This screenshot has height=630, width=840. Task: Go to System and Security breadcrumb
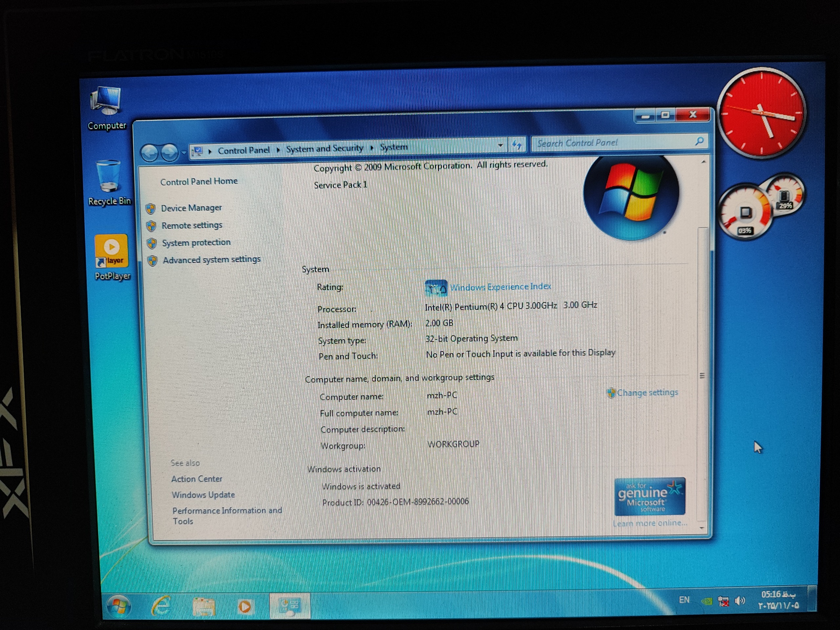tap(325, 149)
